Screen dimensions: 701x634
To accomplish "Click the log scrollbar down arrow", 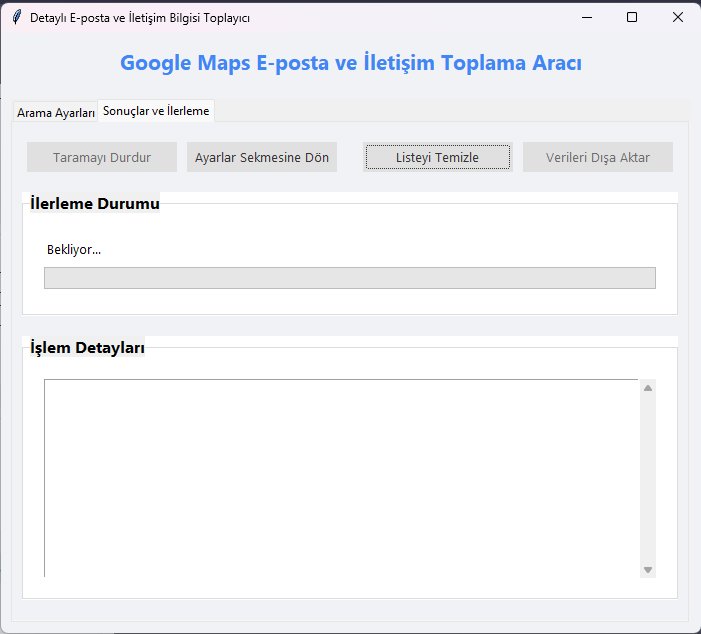I will (x=648, y=570).
